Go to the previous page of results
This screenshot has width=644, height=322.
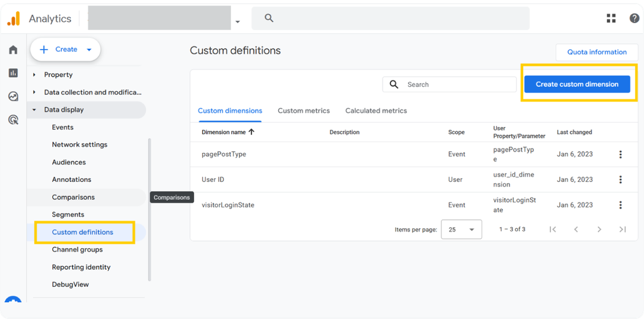click(576, 229)
